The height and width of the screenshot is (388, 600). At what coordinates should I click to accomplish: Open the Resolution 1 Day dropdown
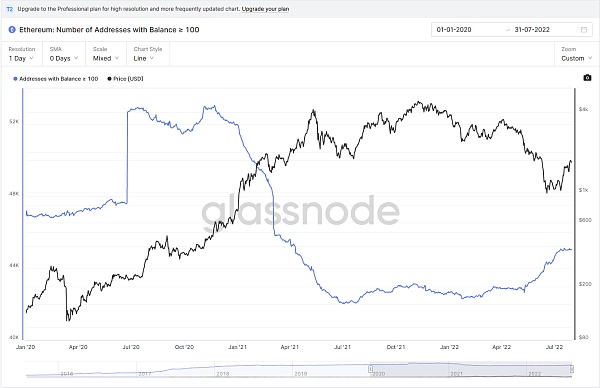(x=21, y=54)
